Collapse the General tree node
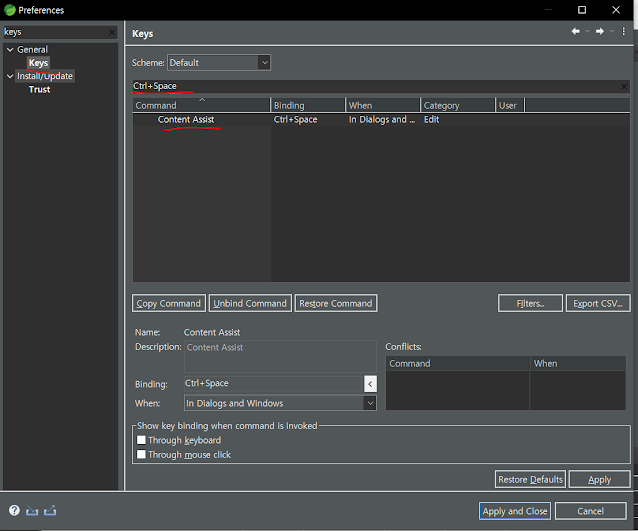638x531 pixels. pos(10,50)
